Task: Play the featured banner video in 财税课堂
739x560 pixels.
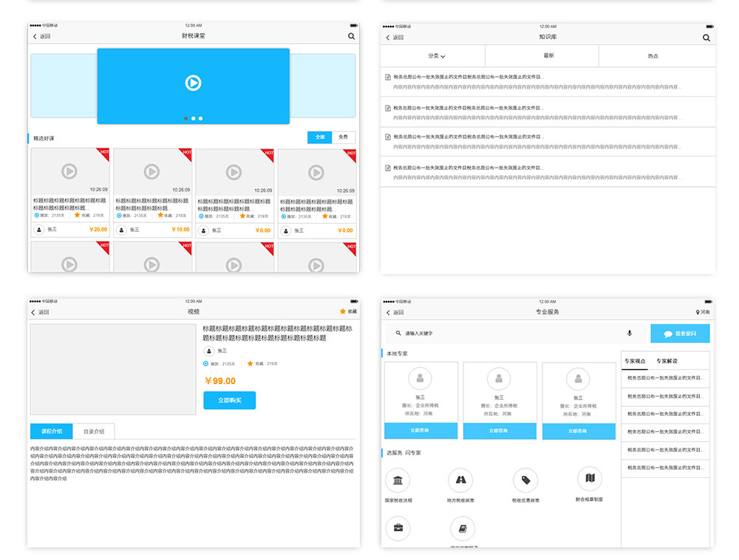Action: [193, 83]
